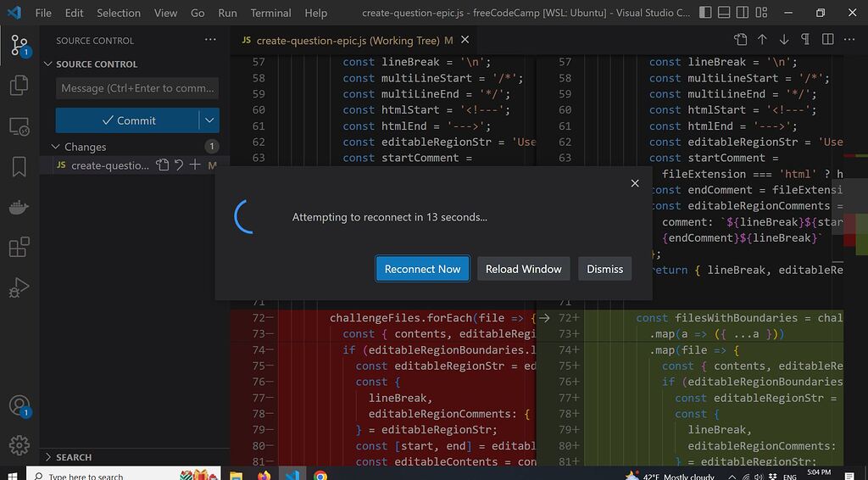This screenshot has height=480, width=868.
Task: Open the Source Control view icon
Action: pos(19,46)
